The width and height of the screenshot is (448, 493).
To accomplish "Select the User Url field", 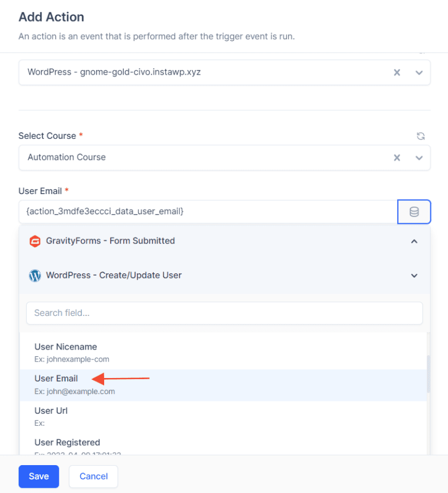I will click(223, 417).
